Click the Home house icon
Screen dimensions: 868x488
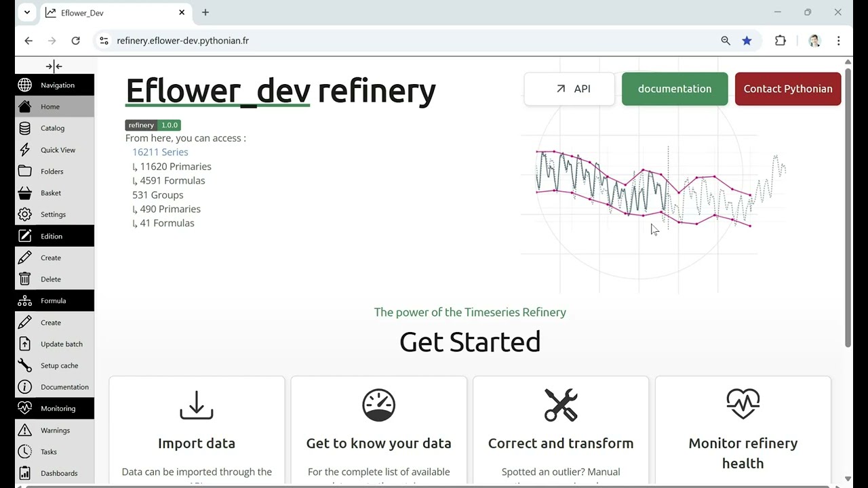[25, 106]
